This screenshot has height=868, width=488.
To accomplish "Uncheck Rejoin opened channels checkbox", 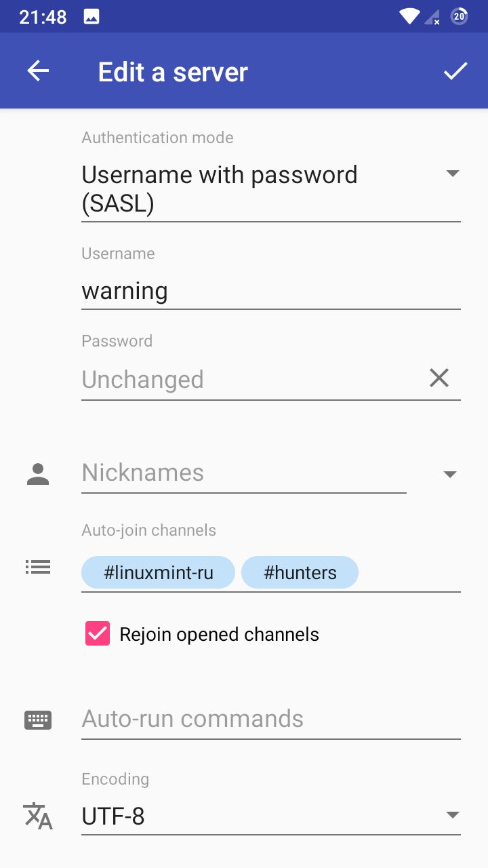I will coord(98,633).
